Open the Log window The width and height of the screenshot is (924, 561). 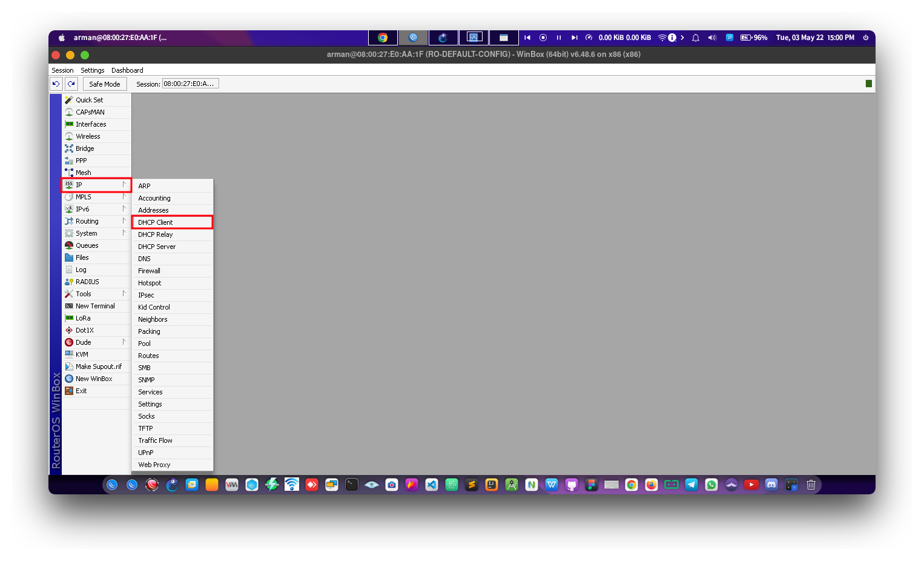[x=80, y=269]
